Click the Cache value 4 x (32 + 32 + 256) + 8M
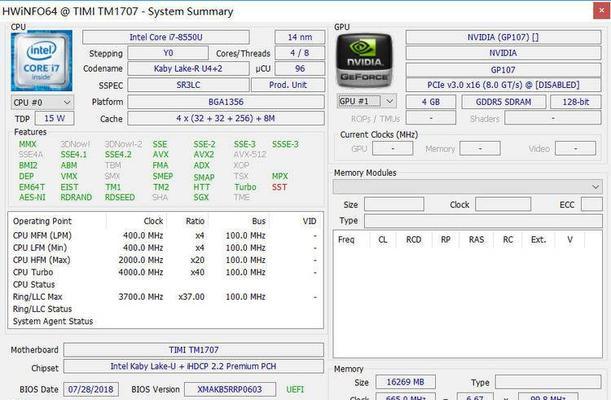This screenshot has height=400, width=611. click(x=226, y=118)
